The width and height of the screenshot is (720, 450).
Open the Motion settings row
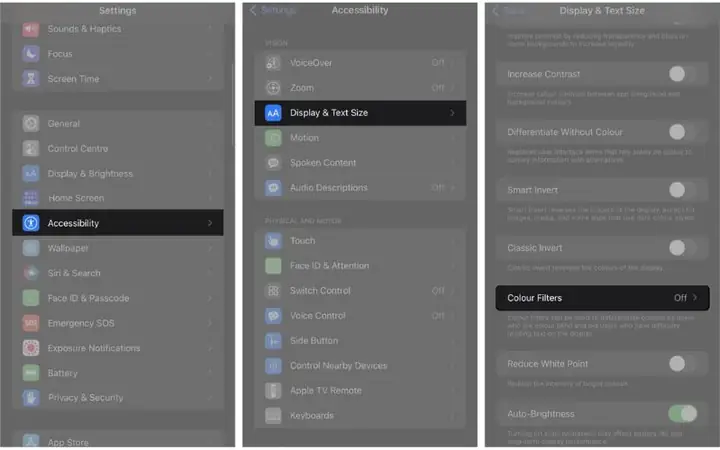[360, 138]
